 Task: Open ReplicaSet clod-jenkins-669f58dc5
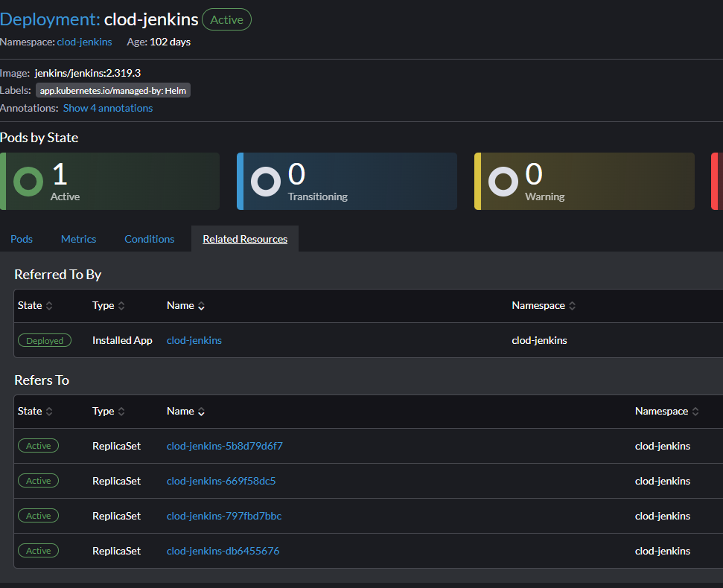pyautogui.click(x=220, y=481)
